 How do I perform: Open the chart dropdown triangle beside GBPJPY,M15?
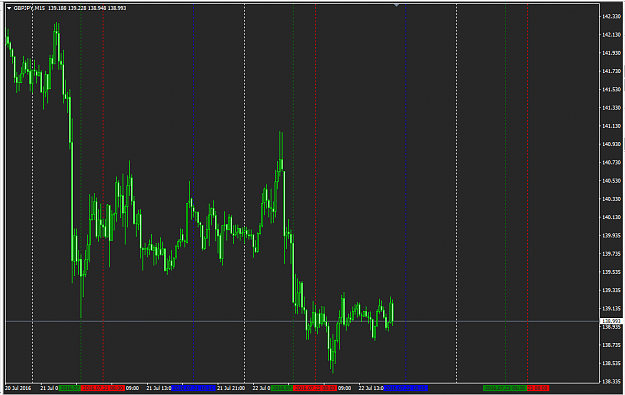coord(9,8)
